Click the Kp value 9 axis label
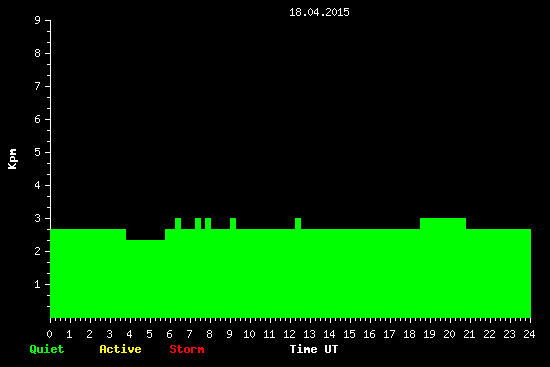Image resolution: width=550 pixels, height=367 pixels. click(38, 20)
